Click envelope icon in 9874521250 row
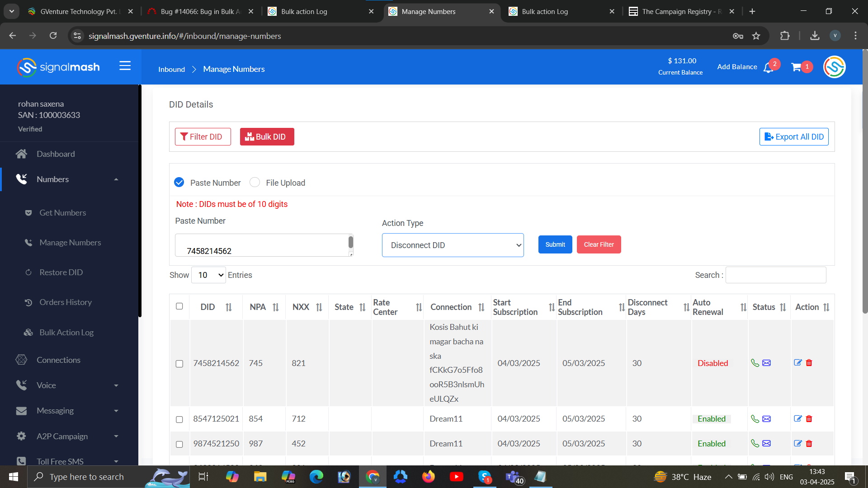 [x=766, y=443]
